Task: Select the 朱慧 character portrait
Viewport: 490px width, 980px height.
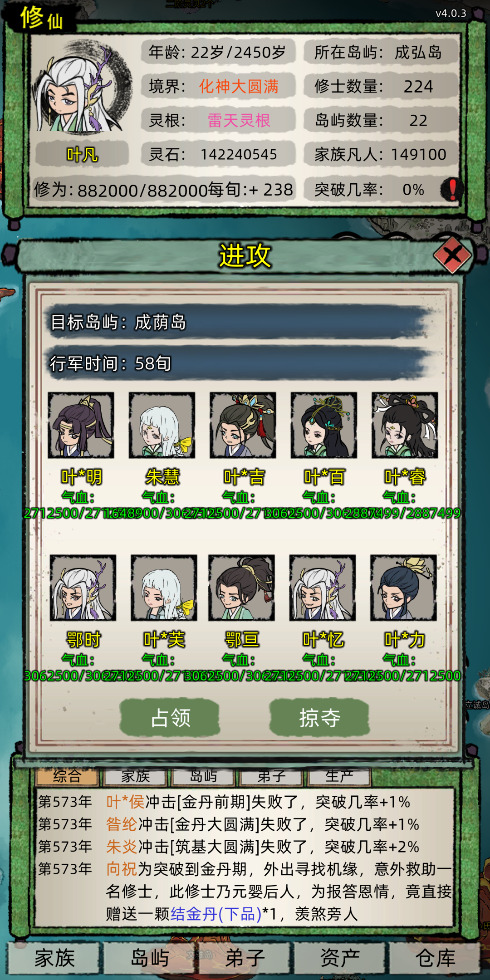Action: [x=162, y=425]
